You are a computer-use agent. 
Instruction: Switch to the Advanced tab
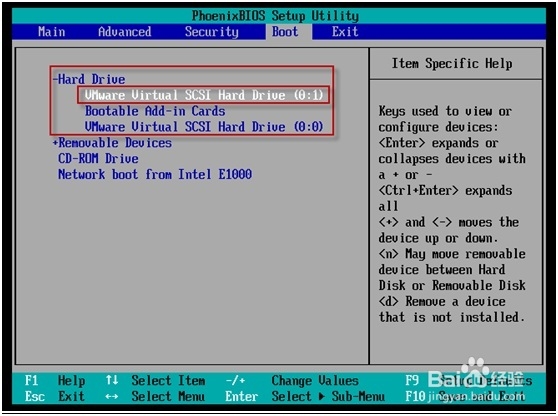125,32
